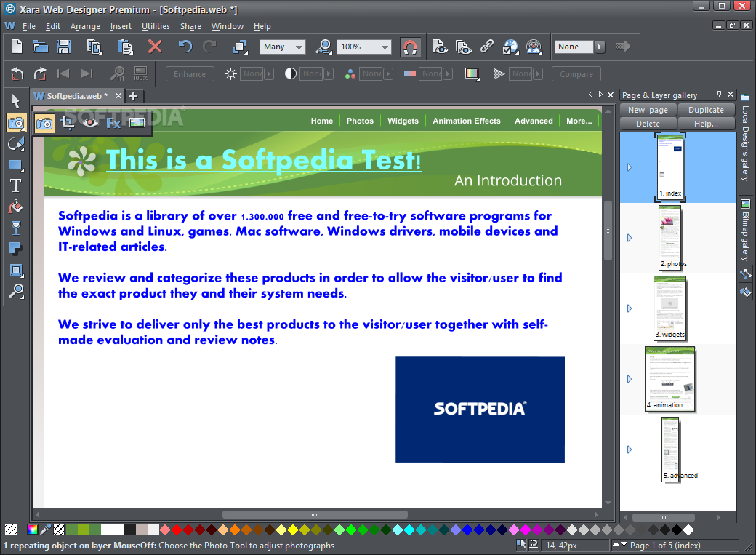The height and width of the screenshot is (555, 756).
Task: Select the Selector arrow tool
Action: click(x=15, y=100)
